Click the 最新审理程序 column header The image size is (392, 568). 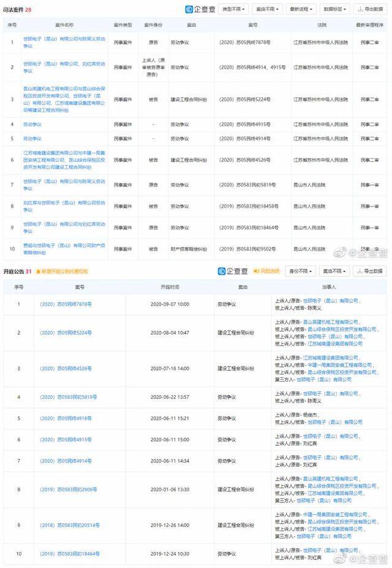pyautogui.click(x=369, y=25)
